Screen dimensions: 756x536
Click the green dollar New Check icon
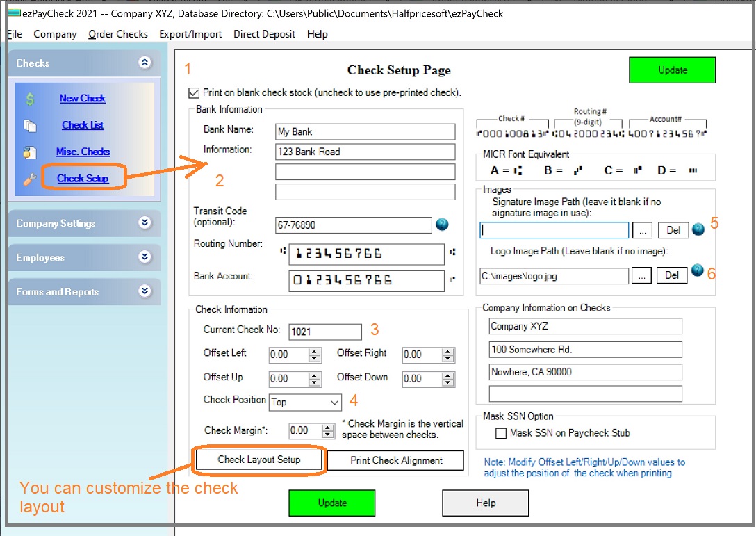click(31, 99)
